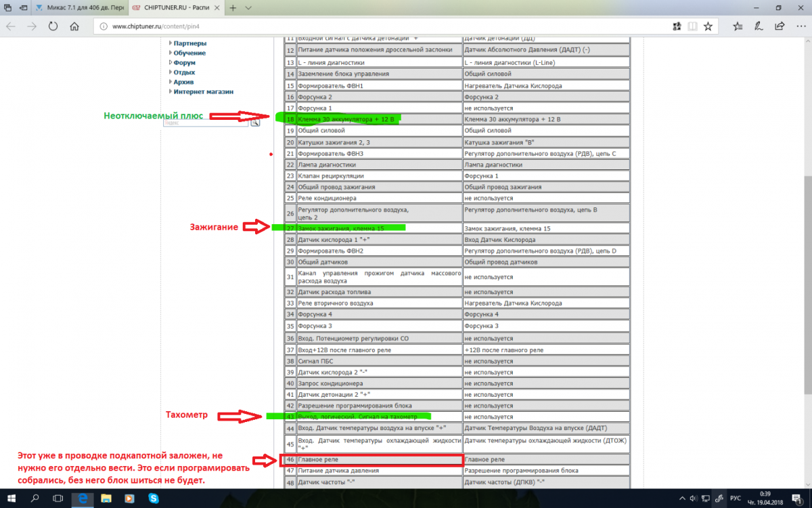Viewport: 812px width, 508px height.
Task: Select the cell 'Замок зажигания, клемма 15' in row 27
Action: tap(379, 229)
